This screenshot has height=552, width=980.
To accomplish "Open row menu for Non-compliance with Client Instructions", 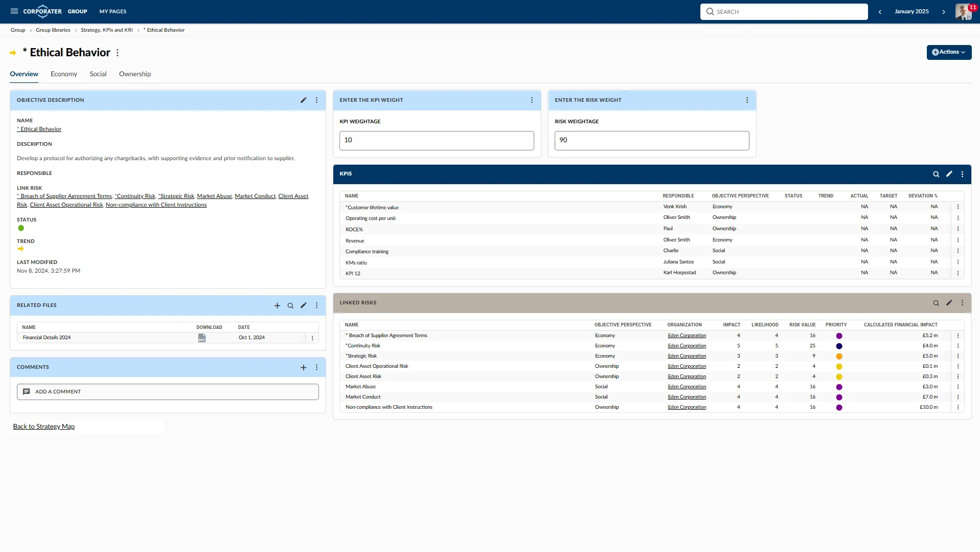I will 958,408.
